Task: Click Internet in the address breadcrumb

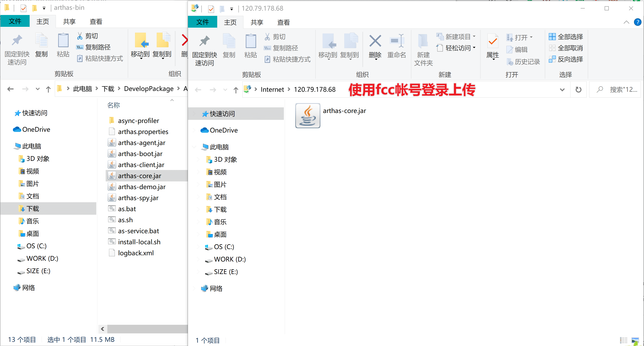Action: point(272,90)
